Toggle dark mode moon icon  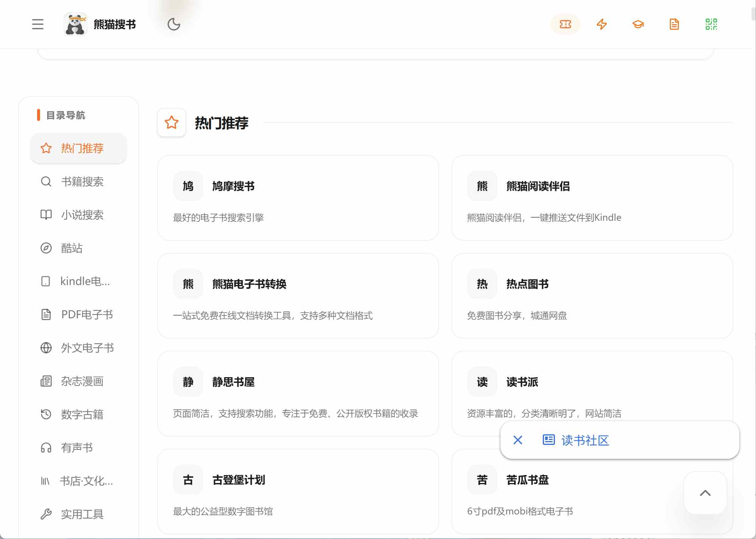[x=174, y=24]
